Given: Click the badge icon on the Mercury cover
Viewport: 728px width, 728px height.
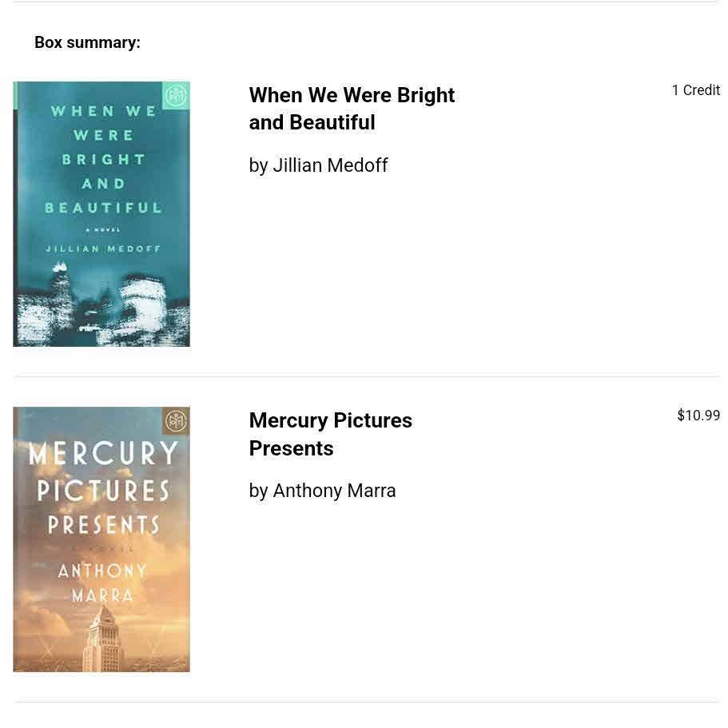Looking at the screenshot, I should pyautogui.click(x=176, y=421).
